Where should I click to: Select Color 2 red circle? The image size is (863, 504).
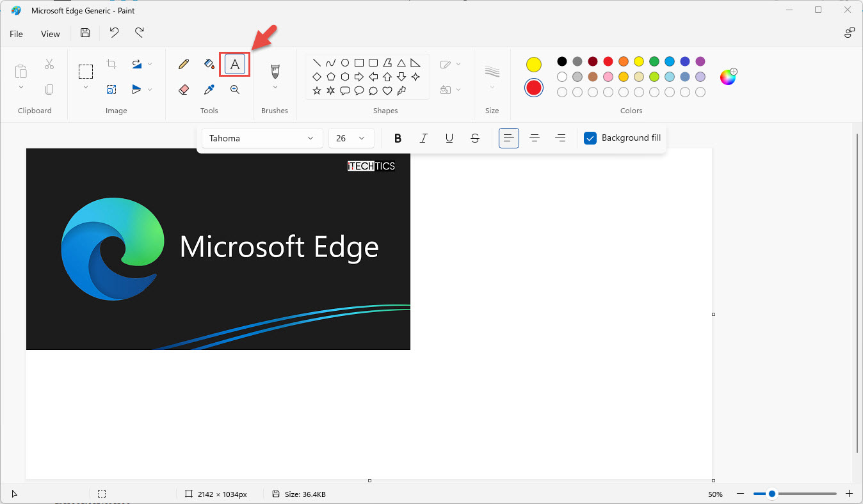click(534, 88)
